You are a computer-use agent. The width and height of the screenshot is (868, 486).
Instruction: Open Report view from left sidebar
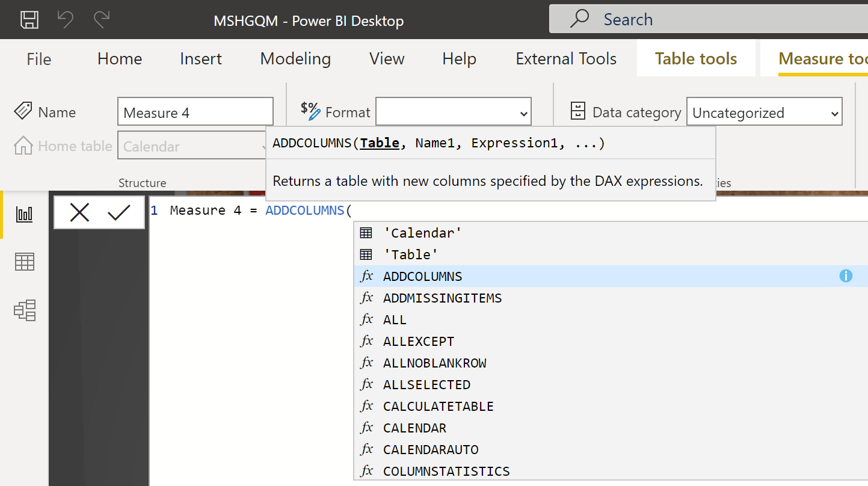25,214
